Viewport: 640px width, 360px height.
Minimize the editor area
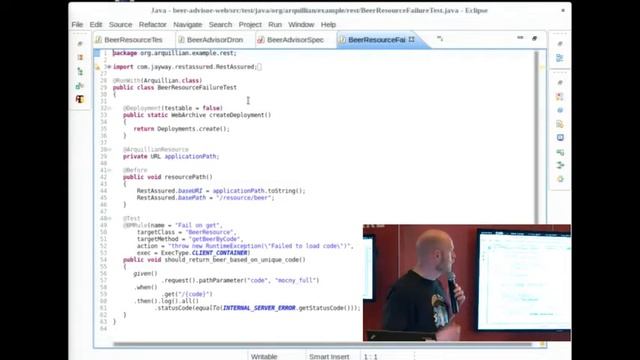tap(520, 38)
